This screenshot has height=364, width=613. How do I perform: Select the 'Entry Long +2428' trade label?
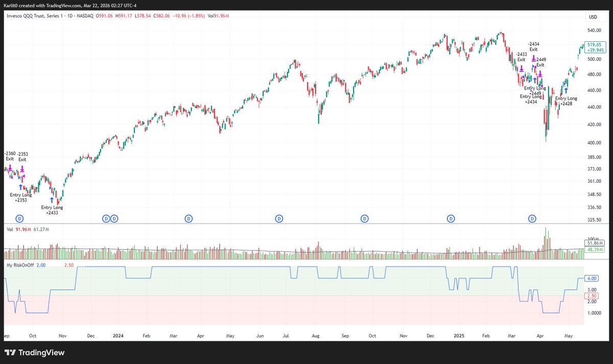click(x=566, y=101)
